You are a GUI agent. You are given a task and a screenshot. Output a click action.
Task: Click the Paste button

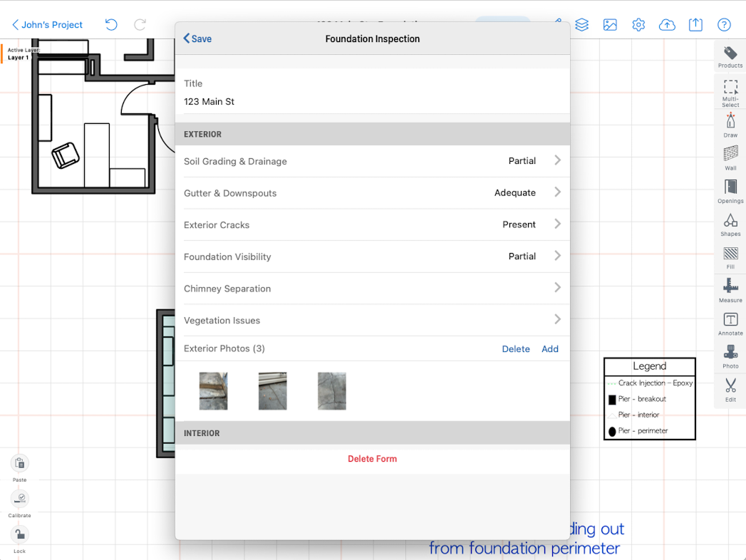tap(19, 467)
